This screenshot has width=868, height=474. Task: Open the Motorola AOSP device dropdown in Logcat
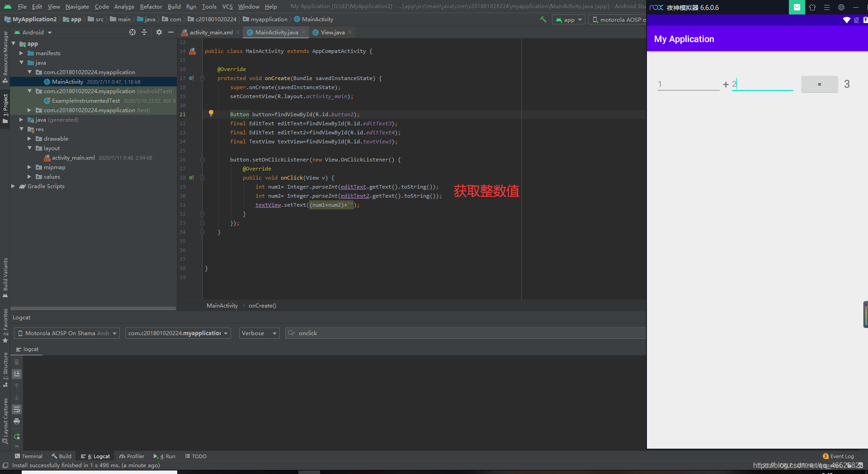[67, 333]
